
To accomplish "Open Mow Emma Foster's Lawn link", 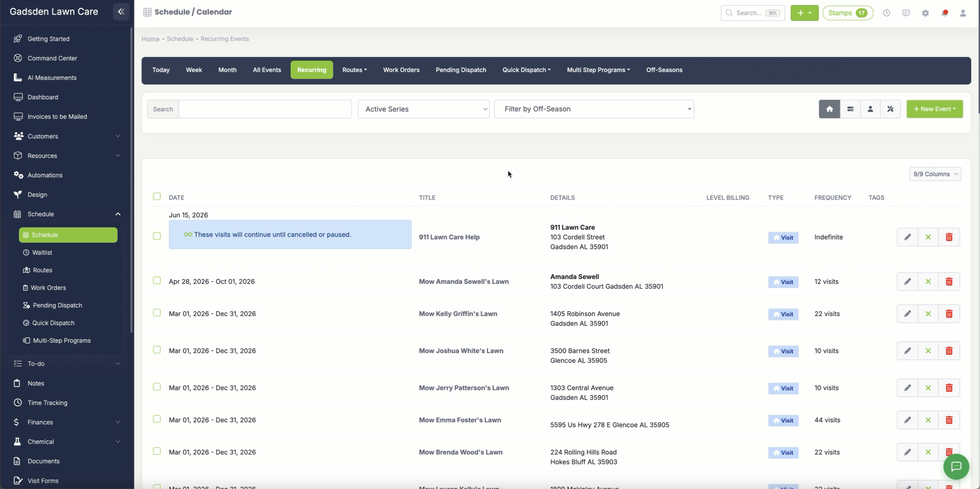I will pyautogui.click(x=460, y=420).
